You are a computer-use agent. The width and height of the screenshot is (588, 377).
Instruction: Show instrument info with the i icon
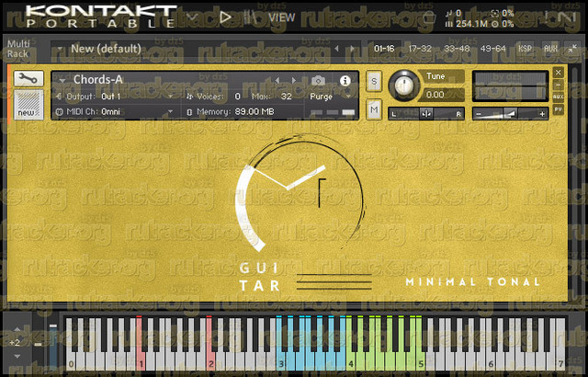345,80
